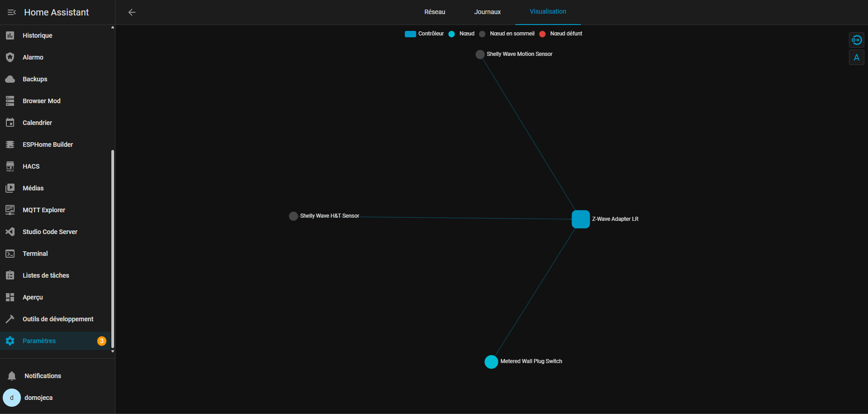Select the Metered Wall Plug Switch node
The height and width of the screenshot is (414, 868).
pyautogui.click(x=491, y=362)
